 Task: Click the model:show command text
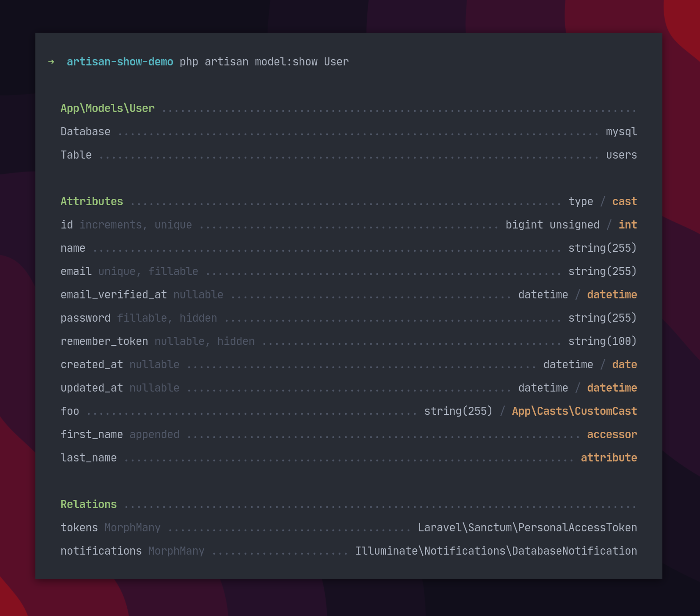click(x=287, y=62)
